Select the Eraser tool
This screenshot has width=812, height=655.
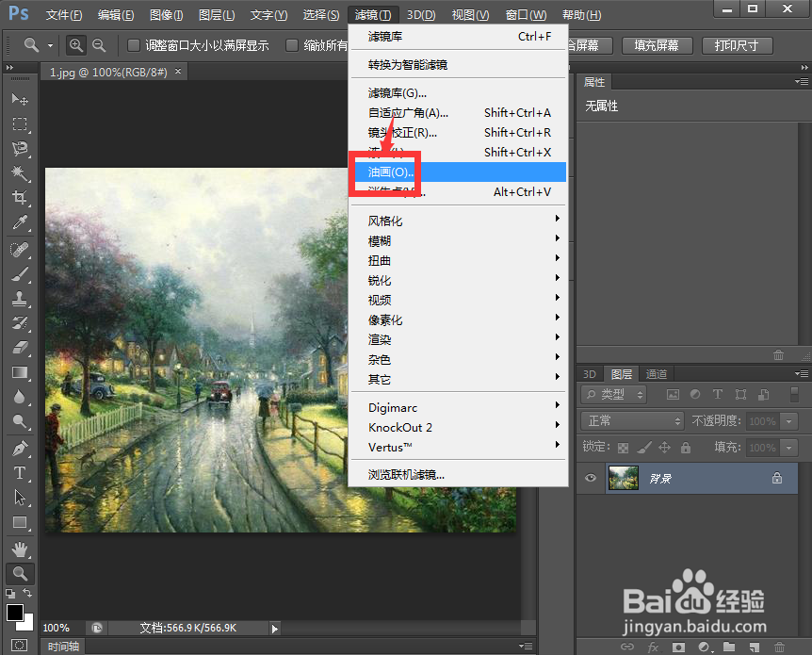[20, 348]
